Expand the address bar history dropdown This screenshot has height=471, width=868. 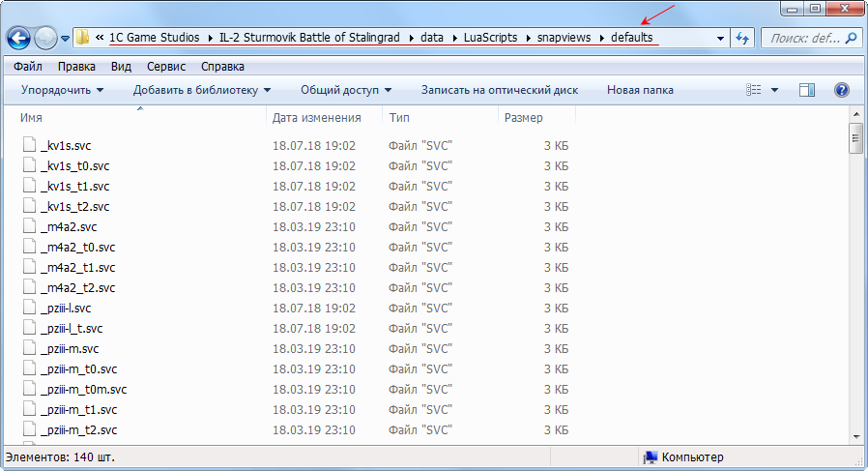click(x=720, y=39)
